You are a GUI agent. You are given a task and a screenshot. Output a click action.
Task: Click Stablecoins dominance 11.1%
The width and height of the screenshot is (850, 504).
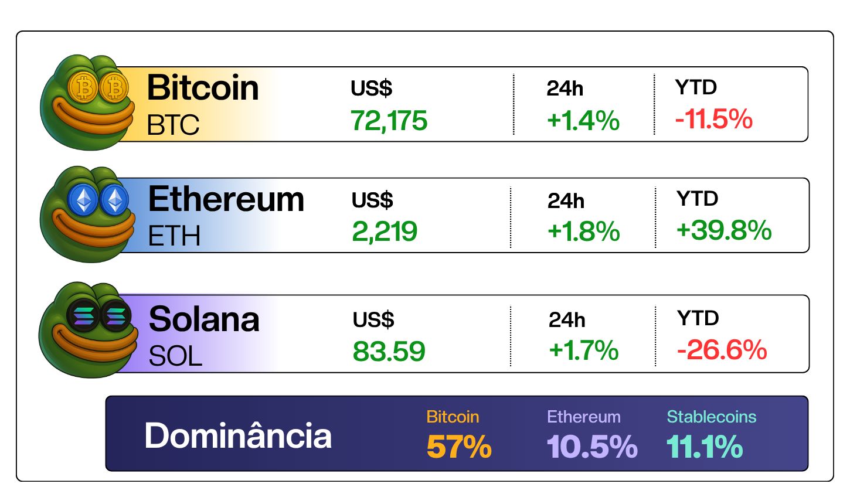click(705, 447)
